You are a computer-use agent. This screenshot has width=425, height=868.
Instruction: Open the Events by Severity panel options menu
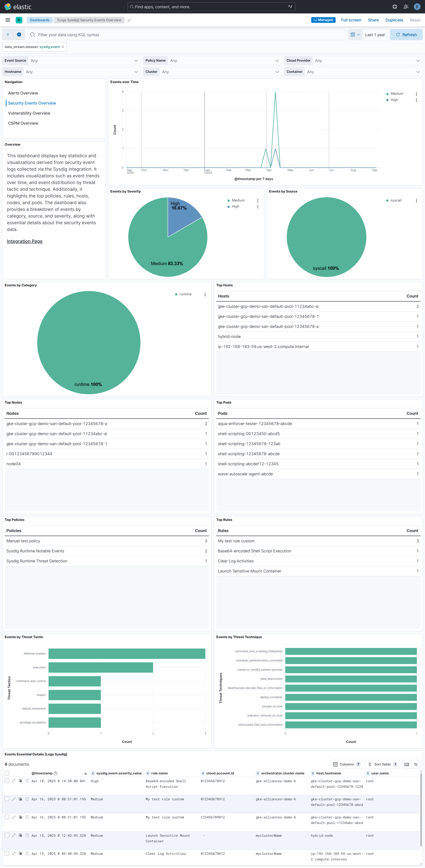(x=258, y=201)
